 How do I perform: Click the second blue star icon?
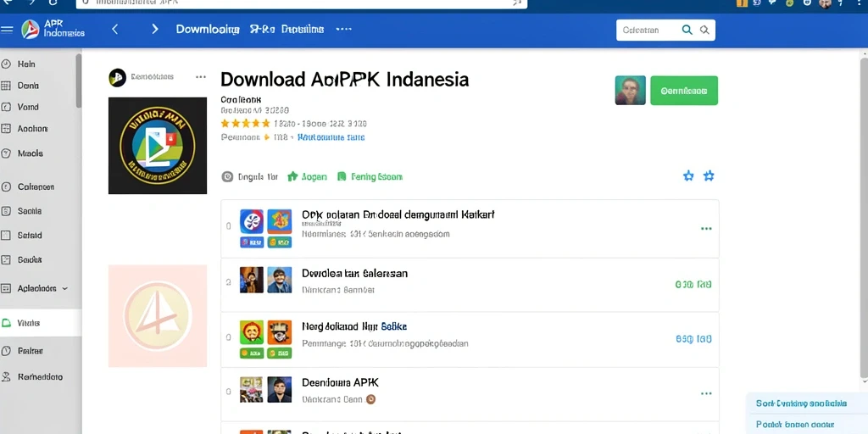tap(709, 176)
